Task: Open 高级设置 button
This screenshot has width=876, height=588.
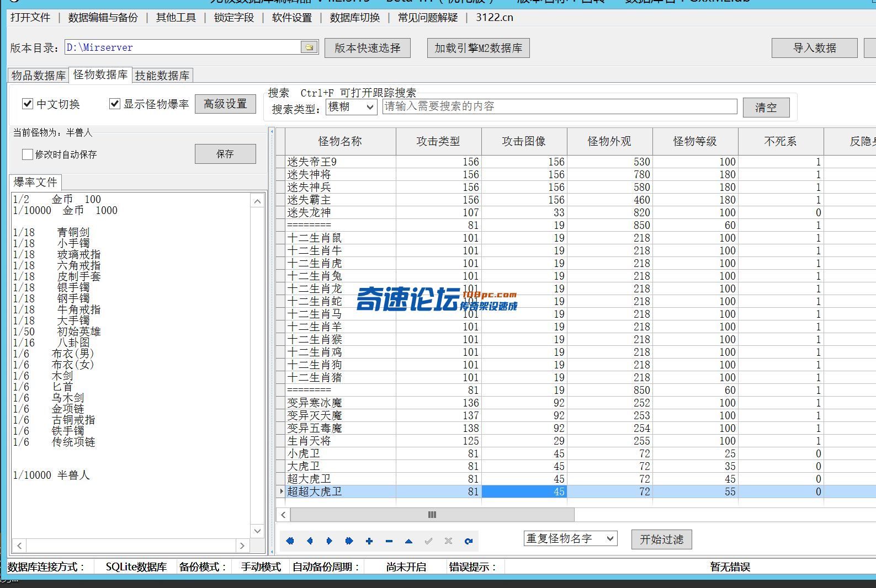Action: [x=225, y=104]
